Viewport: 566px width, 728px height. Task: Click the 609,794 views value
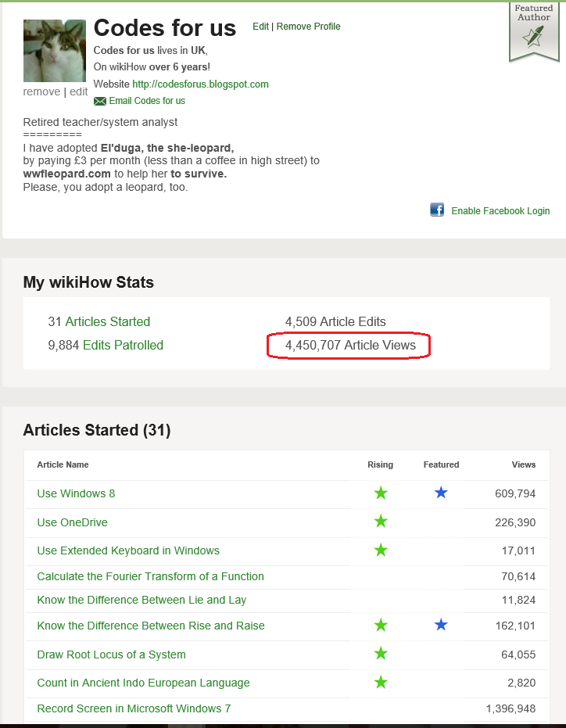515,493
